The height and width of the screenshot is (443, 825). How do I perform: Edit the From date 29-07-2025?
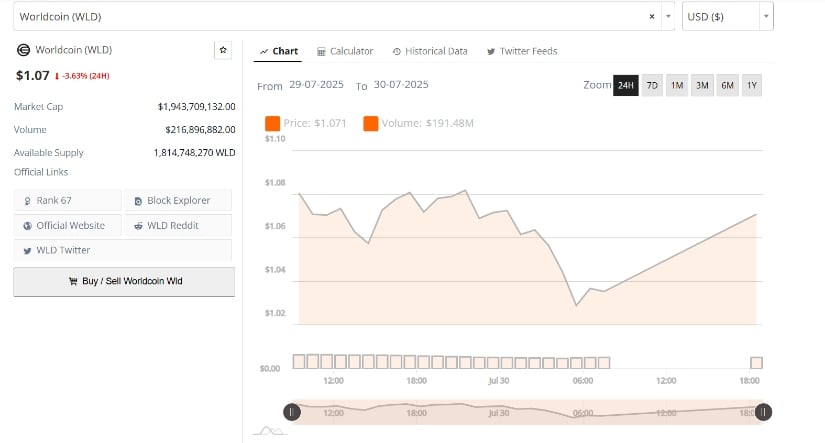point(316,85)
